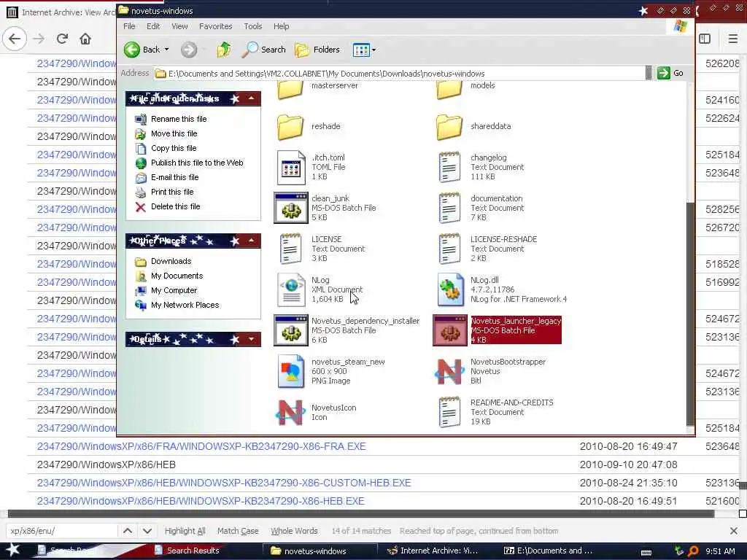Viewport: 747px width, 560px height.
Task: Click browser Back arrow button
Action: [x=15, y=39]
